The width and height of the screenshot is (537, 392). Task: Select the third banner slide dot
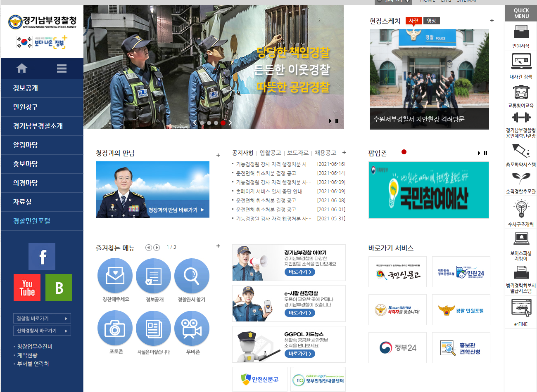tap(216, 123)
